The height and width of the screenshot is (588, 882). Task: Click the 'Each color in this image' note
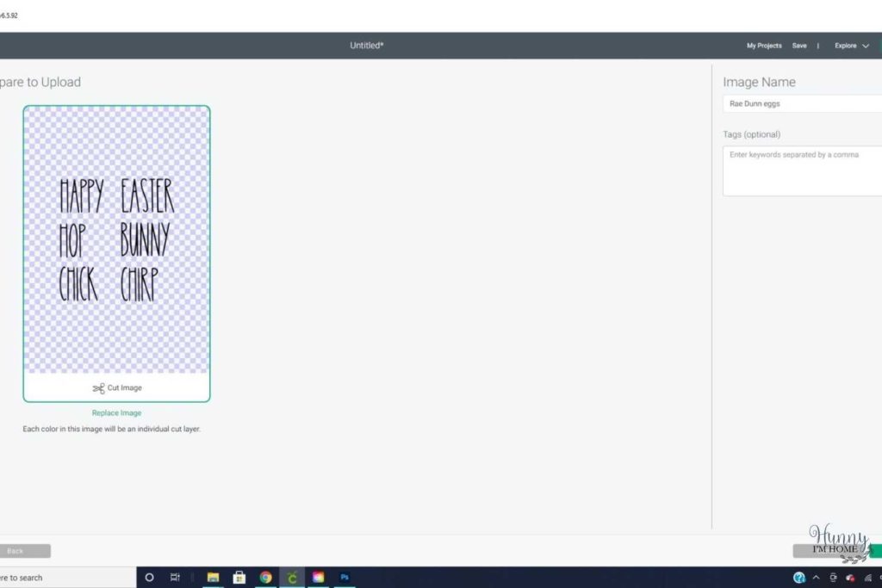111,429
